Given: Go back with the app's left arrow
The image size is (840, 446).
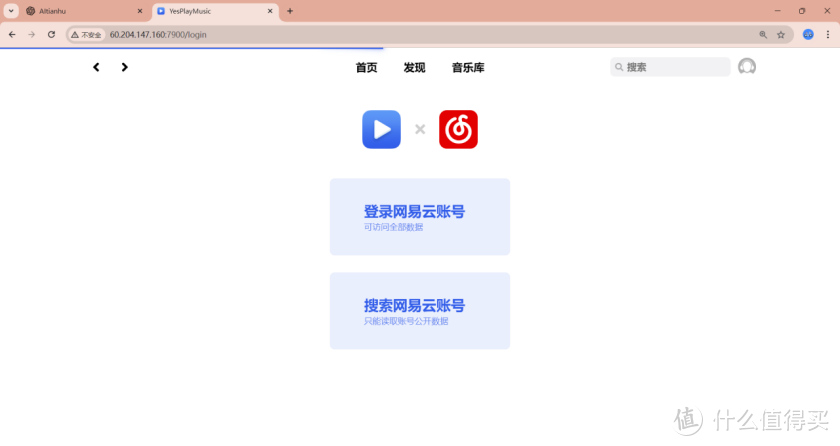Looking at the screenshot, I should (96, 67).
